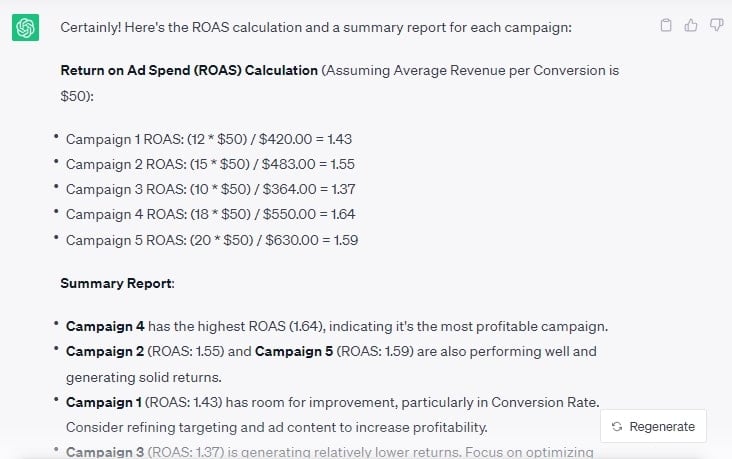Click the bold Campaign 2 text in summary
Image resolution: width=732 pixels, height=459 pixels.
[x=104, y=351]
